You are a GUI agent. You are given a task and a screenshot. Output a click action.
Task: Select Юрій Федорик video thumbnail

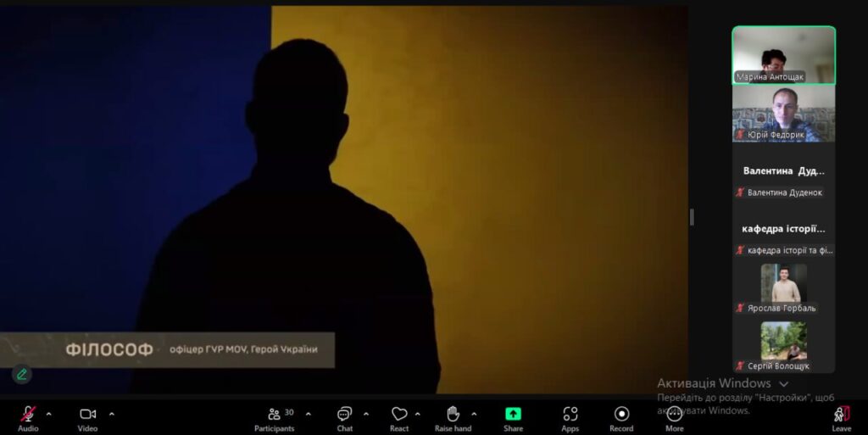tap(783, 114)
